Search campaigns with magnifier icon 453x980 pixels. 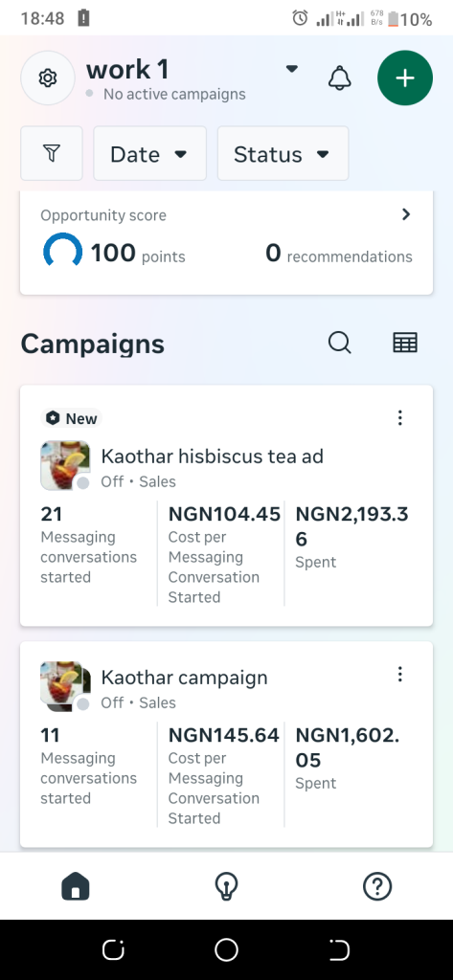point(340,343)
